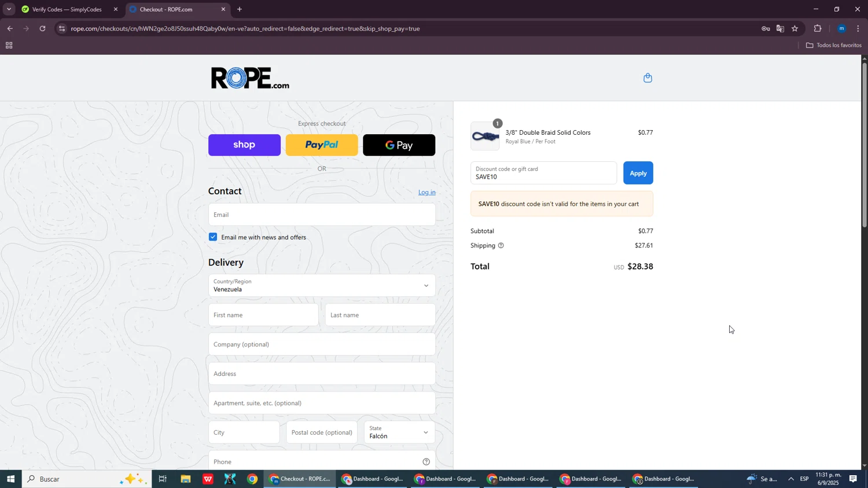Go back with the browser back arrow
The image size is (868, 488).
(10, 28)
